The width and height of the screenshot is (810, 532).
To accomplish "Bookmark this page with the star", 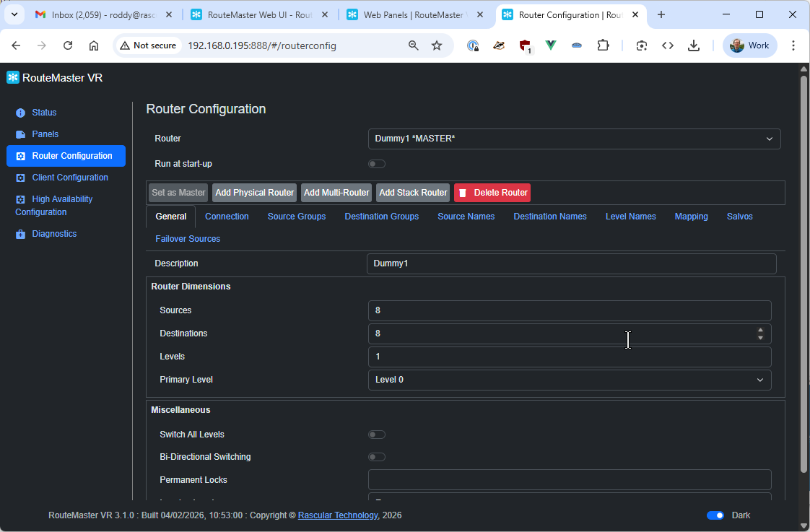I will pyautogui.click(x=437, y=45).
